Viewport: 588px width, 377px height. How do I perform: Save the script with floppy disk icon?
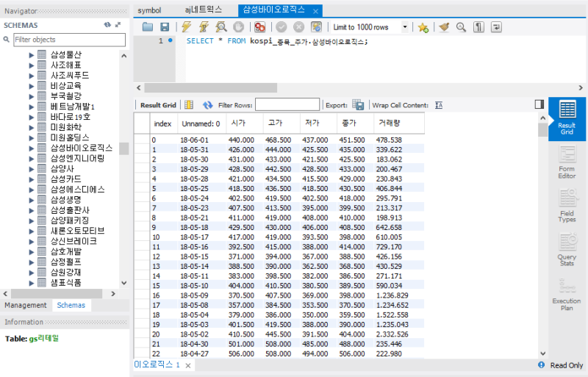165,27
